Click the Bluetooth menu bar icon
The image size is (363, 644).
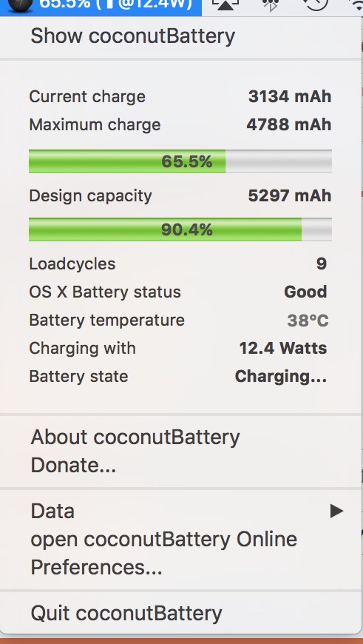coord(271,5)
